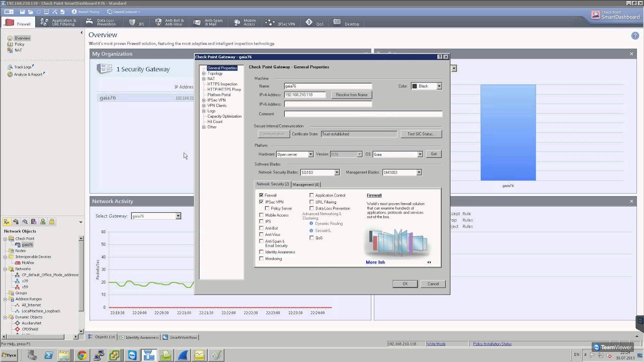This screenshot has width=644, height=362.
Task: Select HTTPS Inspection in dialog tree
Action: [x=222, y=84]
